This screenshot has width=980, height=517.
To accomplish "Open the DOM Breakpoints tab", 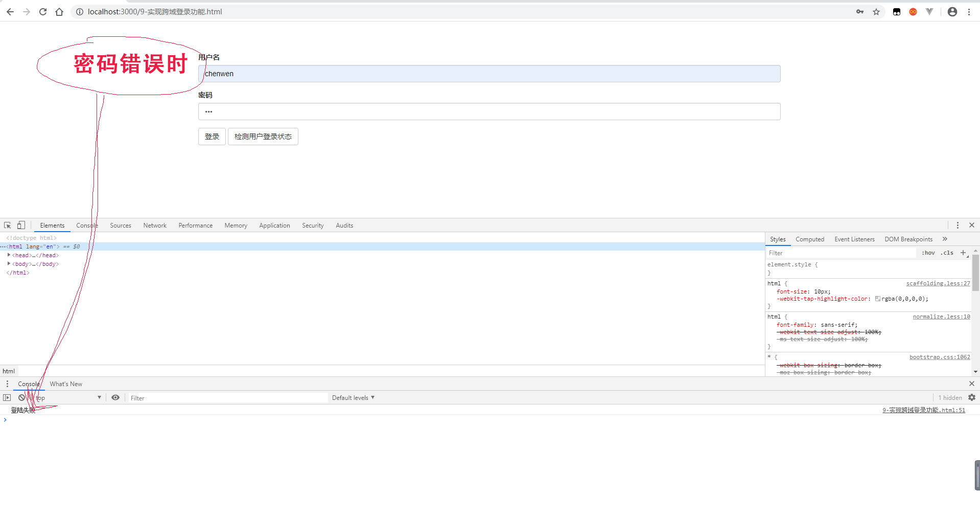I will click(908, 239).
